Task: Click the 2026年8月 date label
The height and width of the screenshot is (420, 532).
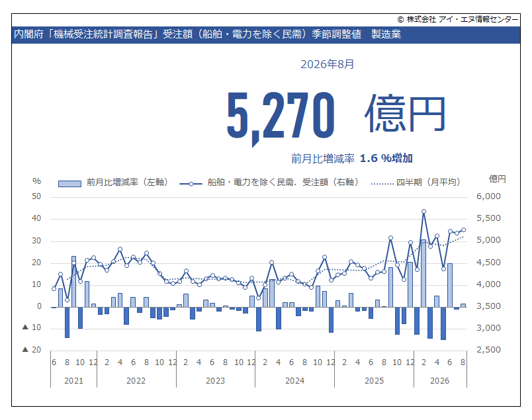Action: 327,64
